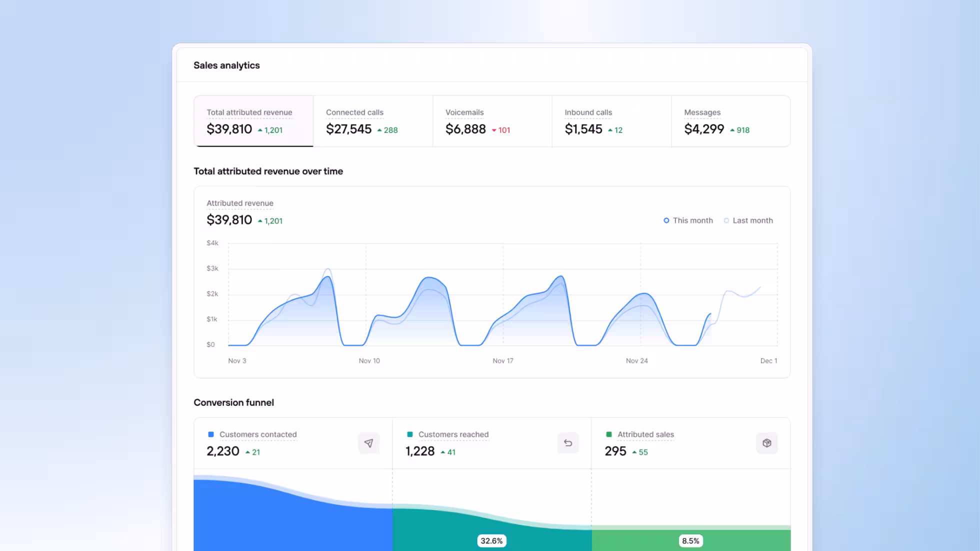Image resolution: width=980 pixels, height=551 pixels.
Task: Click the reply arrow icon in Customers reached
Action: [x=567, y=443]
